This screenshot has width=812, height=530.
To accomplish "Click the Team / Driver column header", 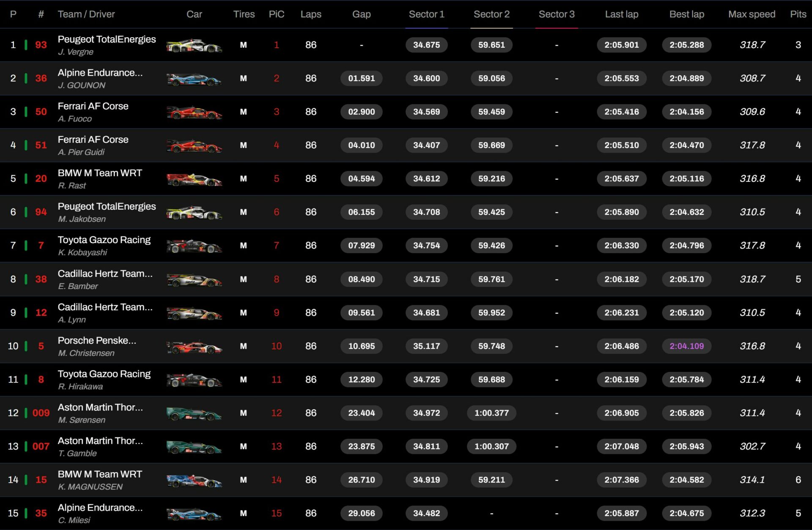I will [x=86, y=14].
